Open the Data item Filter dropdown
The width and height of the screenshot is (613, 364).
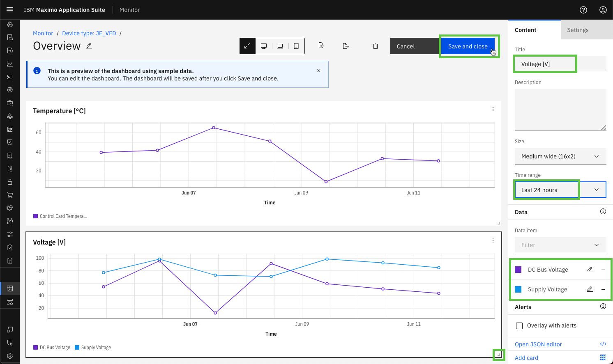pos(560,245)
